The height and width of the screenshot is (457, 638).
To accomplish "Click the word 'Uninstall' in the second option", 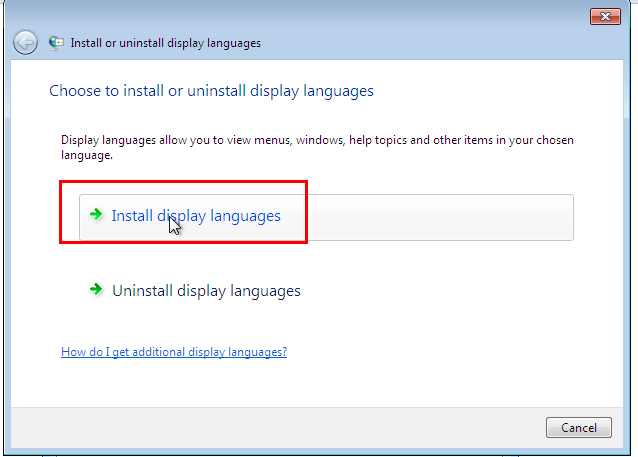I will point(142,291).
